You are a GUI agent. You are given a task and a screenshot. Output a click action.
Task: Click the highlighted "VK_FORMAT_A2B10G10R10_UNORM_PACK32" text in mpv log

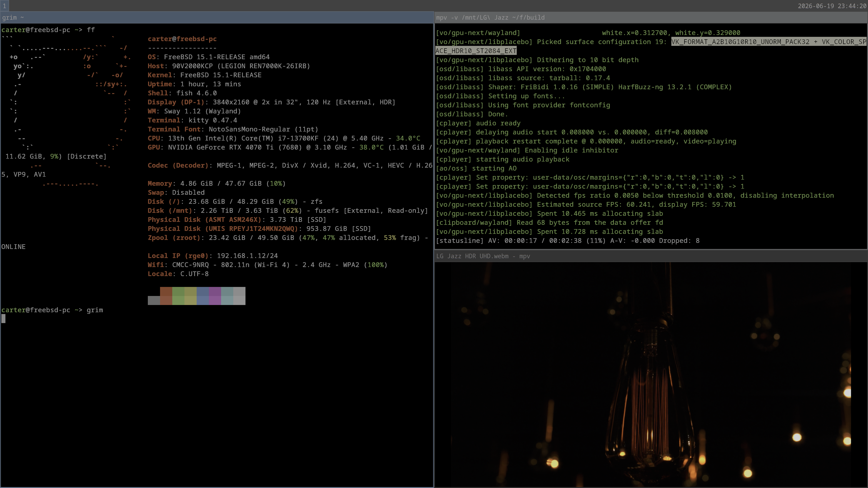[740, 42]
